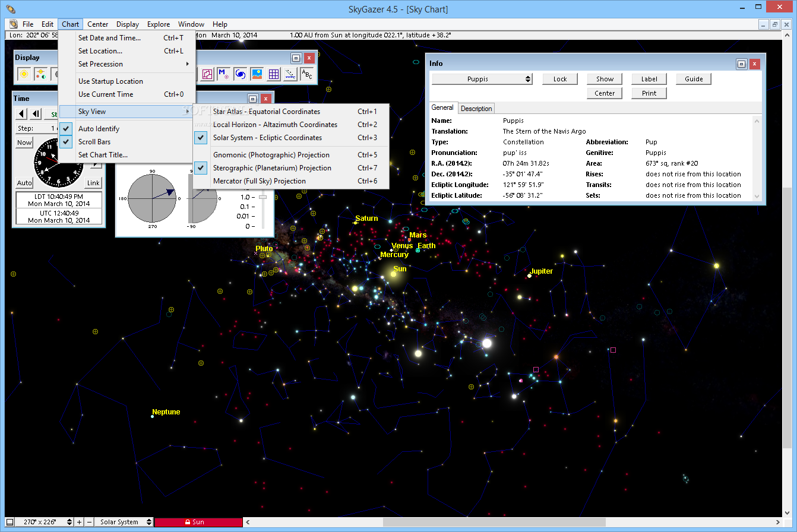Toggle the sun-and-stars icon in the Display panel
Viewport: 797px width, 532px height.
click(24, 74)
